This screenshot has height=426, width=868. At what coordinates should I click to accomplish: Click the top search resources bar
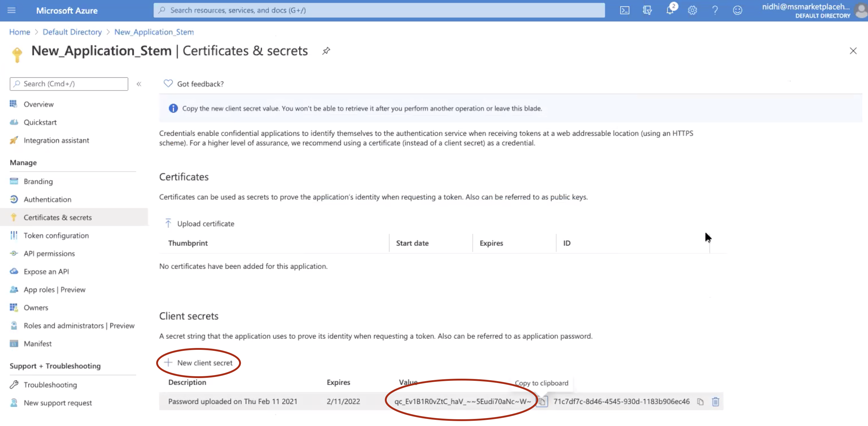pyautogui.click(x=379, y=10)
